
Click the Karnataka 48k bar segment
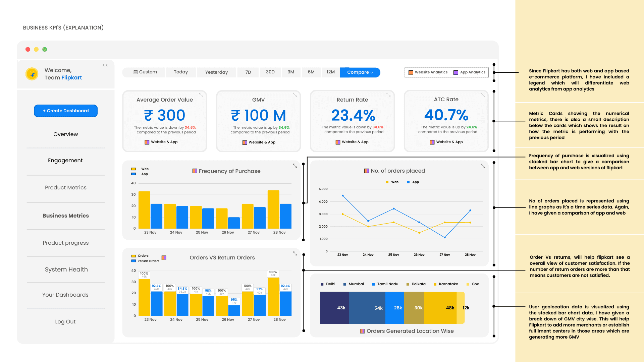440,308
